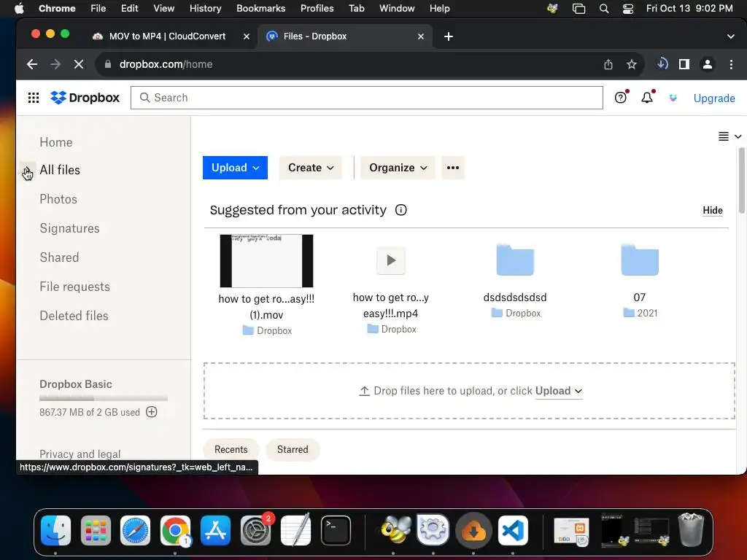Open the Dropbox apps grid icon
The image size is (747, 560).
(34, 98)
